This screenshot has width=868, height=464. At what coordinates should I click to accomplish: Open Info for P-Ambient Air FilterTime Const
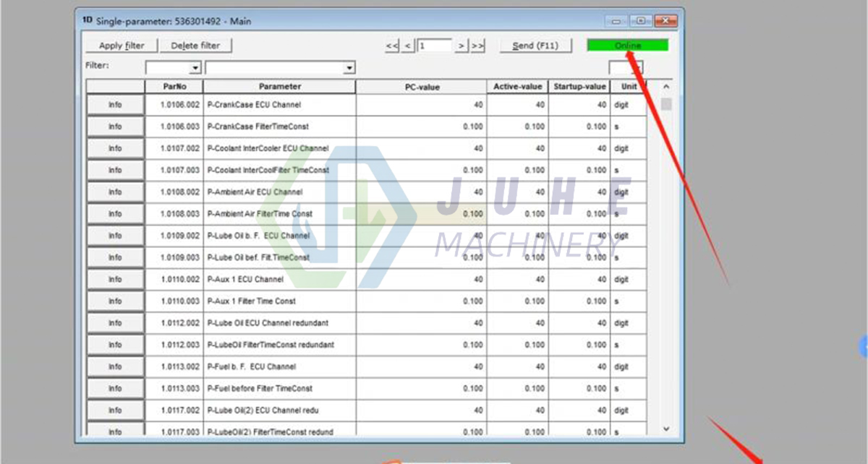click(x=115, y=213)
